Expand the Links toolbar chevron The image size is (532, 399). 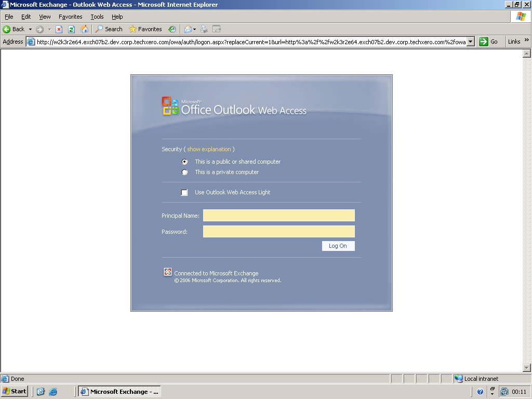pos(526,41)
